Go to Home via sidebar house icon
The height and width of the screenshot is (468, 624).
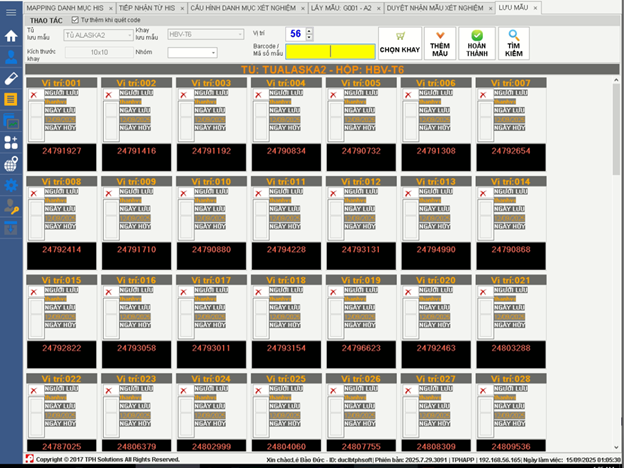tap(11, 36)
